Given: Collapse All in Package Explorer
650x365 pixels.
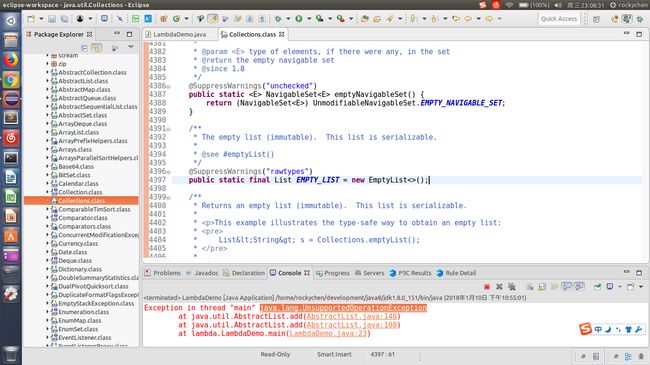Looking at the screenshot, I should click(x=85, y=48).
